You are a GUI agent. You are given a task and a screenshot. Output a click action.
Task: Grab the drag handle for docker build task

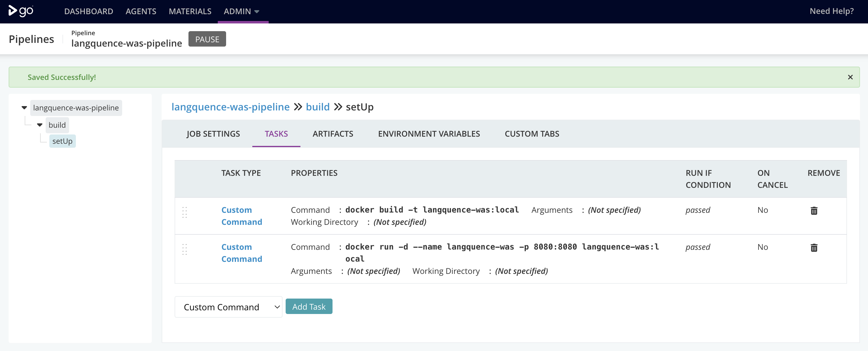coord(185,212)
